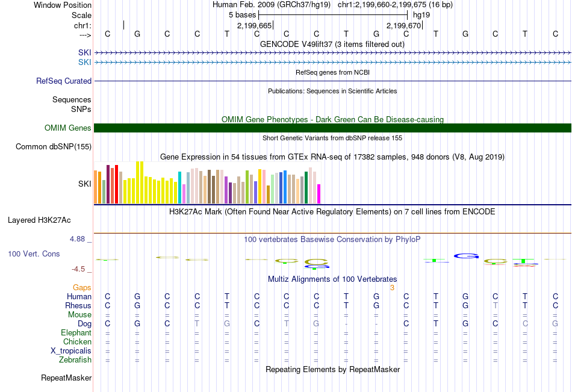Click the orange gap count number 3
The width and height of the screenshot is (572, 392).
(x=392, y=288)
